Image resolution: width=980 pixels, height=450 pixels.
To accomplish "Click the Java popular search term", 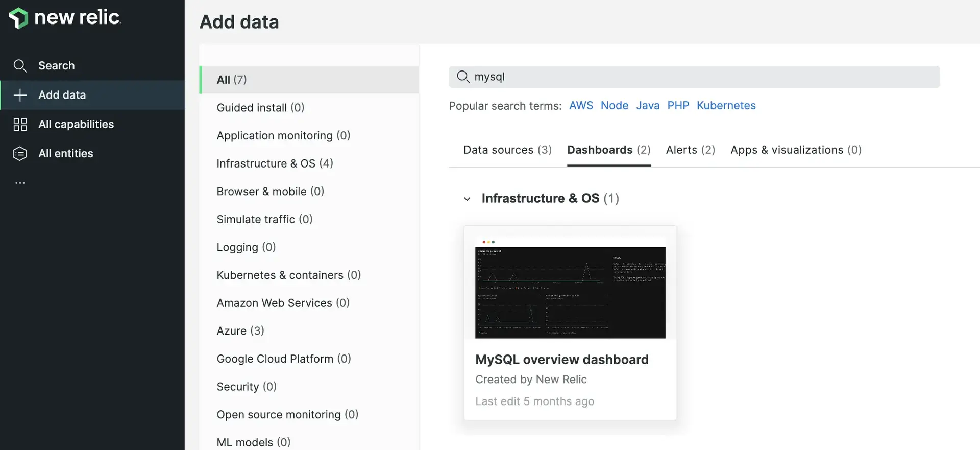I will 648,106.
